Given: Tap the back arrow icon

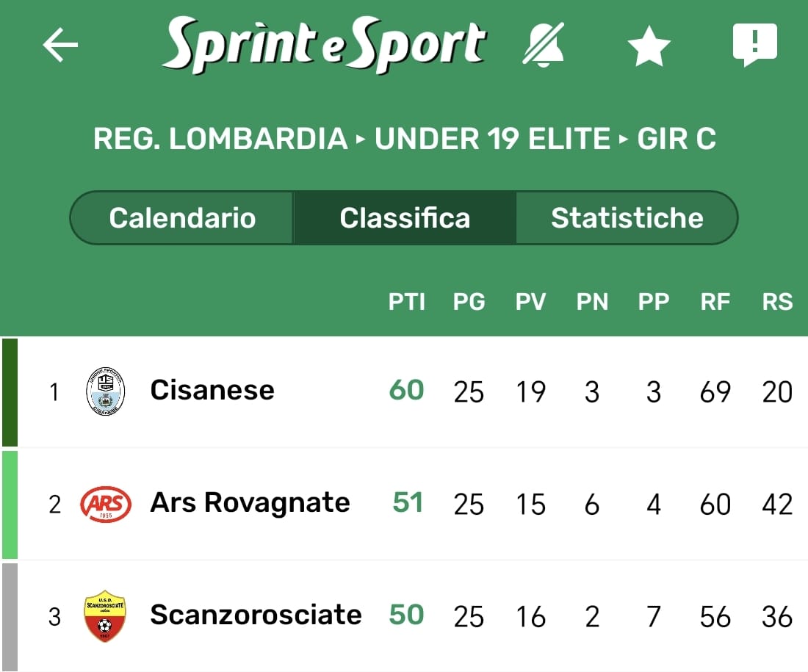Looking at the screenshot, I should pos(60,46).
